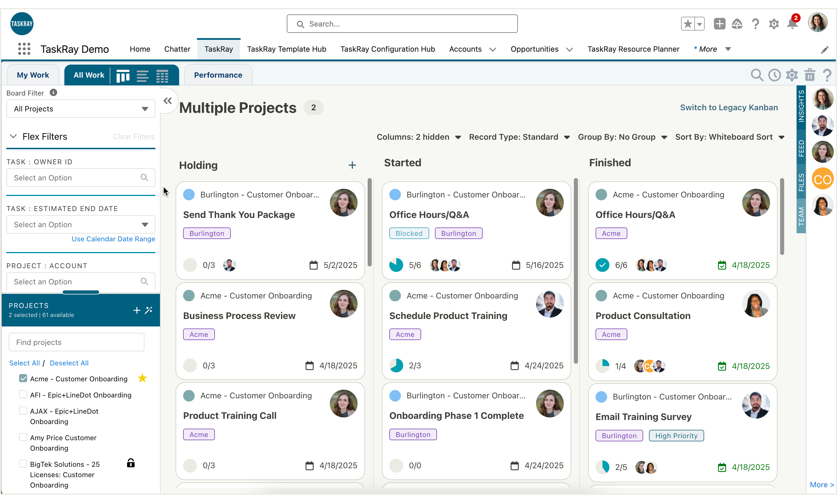Open the TaskRay trash bin icon
The height and width of the screenshot is (504, 837).
click(810, 75)
